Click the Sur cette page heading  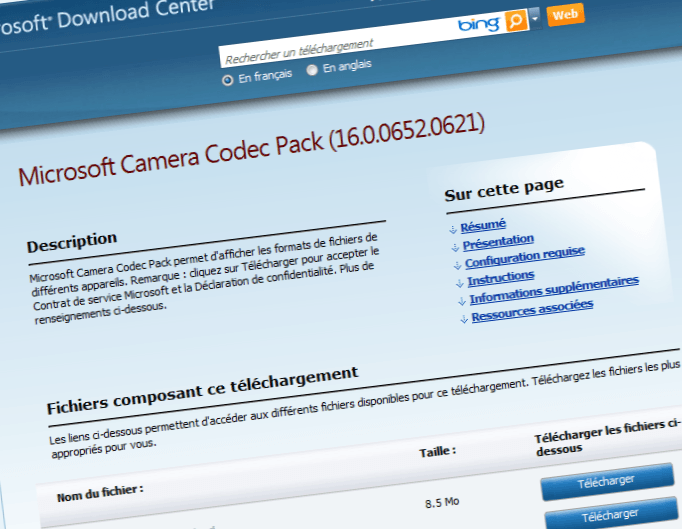pyautogui.click(x=504, y=189)
